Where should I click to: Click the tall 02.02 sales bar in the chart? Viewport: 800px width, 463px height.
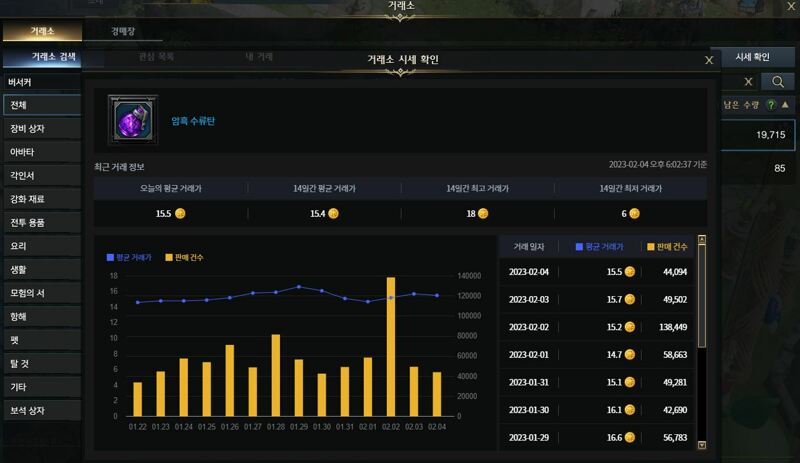pos(391,347)
